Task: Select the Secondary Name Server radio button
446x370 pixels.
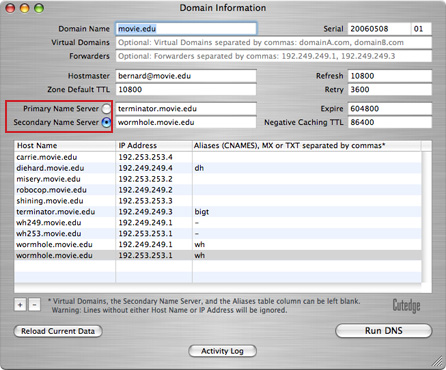Action: click(106, 122)
